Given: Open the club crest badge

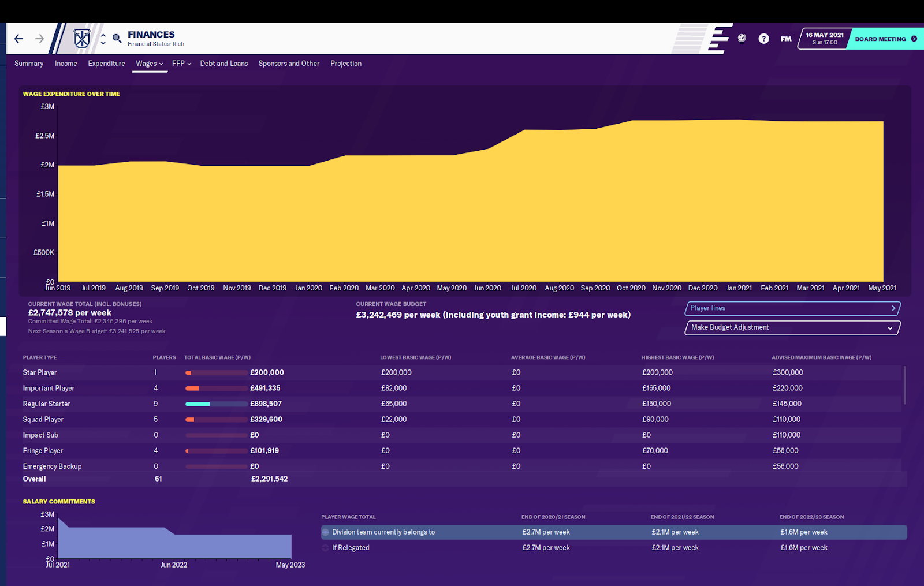Looking at the screenshot, I should [82, 39].
